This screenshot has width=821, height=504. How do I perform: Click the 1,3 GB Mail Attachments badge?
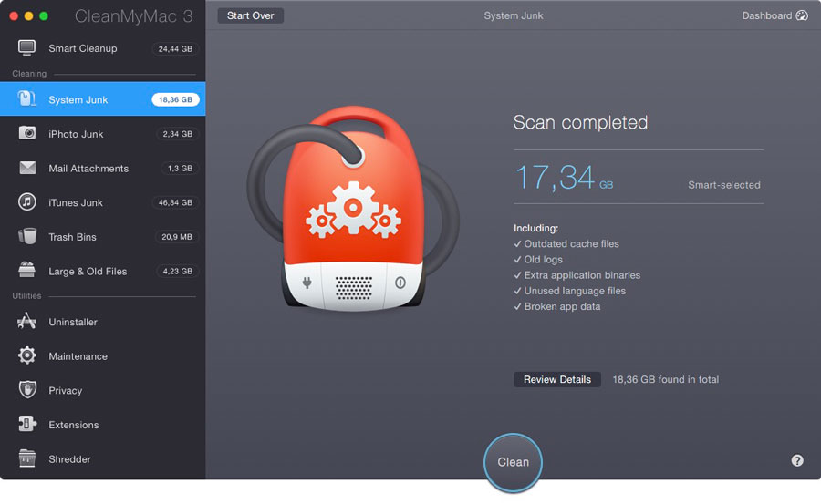[180, 168]
